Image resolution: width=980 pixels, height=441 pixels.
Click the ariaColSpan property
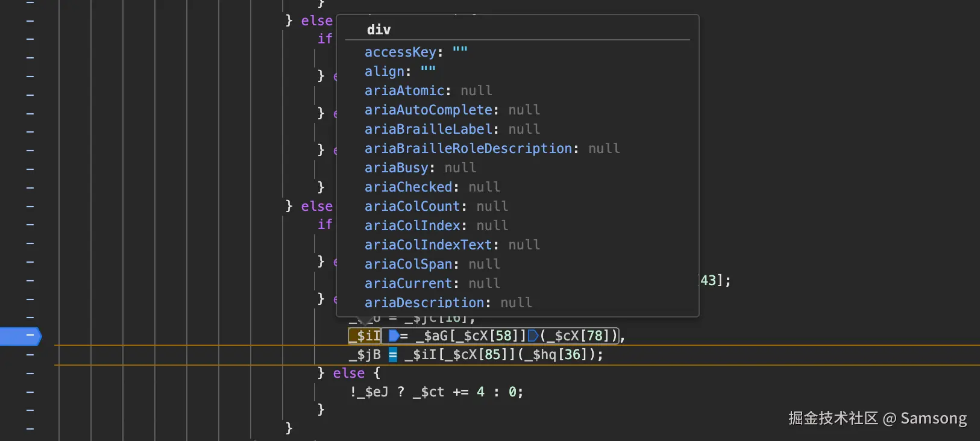(x=432, y=264)
